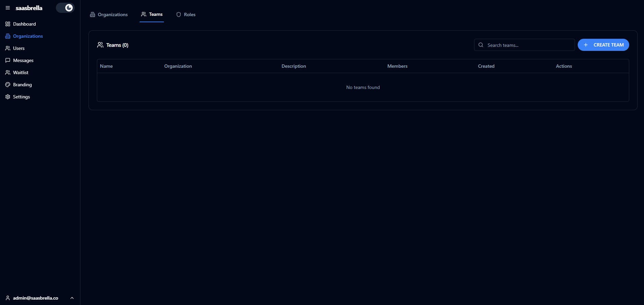Open Branding via the palette icon
Viewport: 644px width, 305px height.
coord(8,85)
